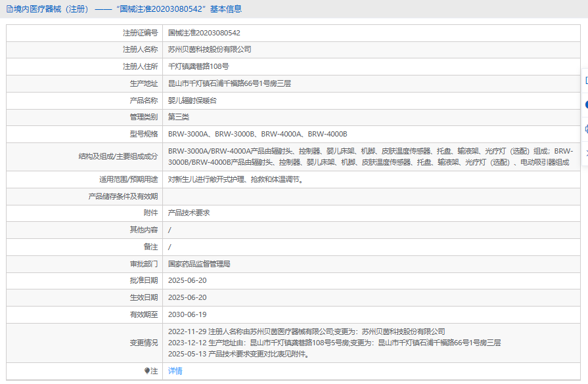588x384 pixels.
Task: Click registrant name 苏州贝茵科技股份有限公司
Action: pos(210,49)
